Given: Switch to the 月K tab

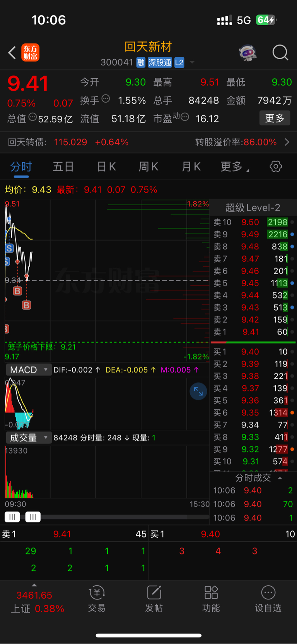Looking at the screenshot, I should (x=191, y=167).
